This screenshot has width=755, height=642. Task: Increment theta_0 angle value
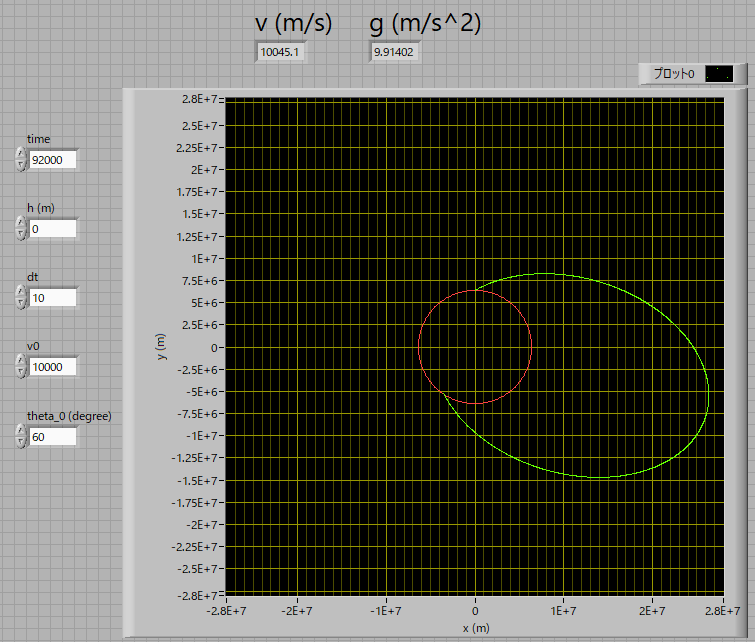click(x=20, y=430)
